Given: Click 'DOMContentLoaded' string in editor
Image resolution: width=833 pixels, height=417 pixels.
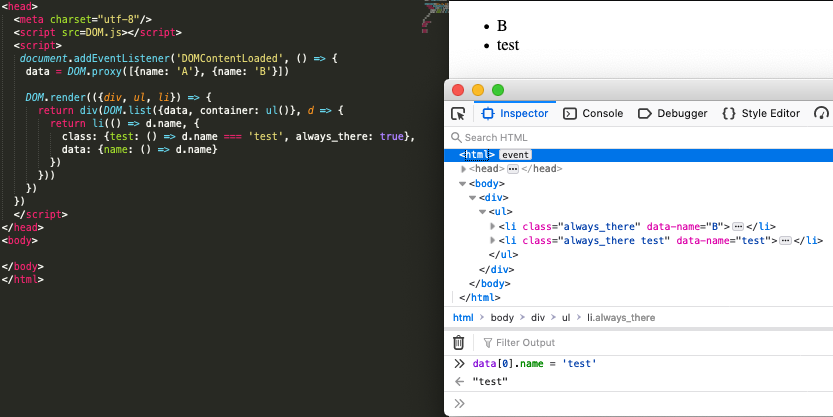Looking at the screenshot, I should click(x=232, y=58).
